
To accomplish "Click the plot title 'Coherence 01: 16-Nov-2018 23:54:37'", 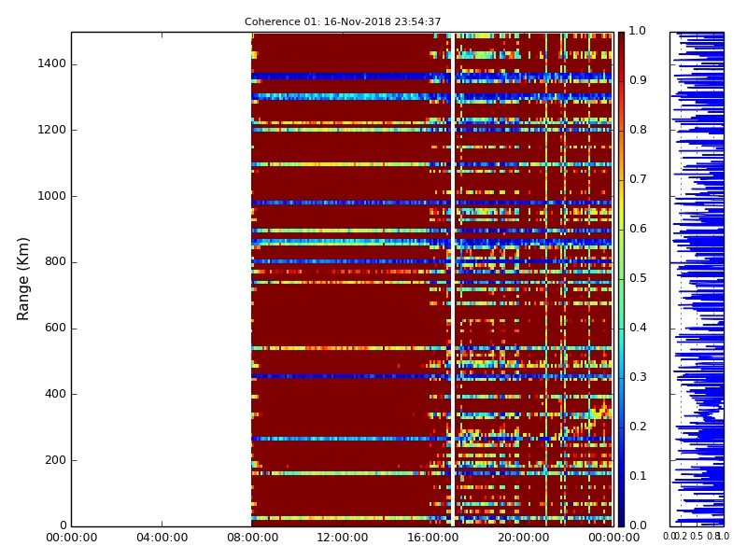I will (343, 21).
